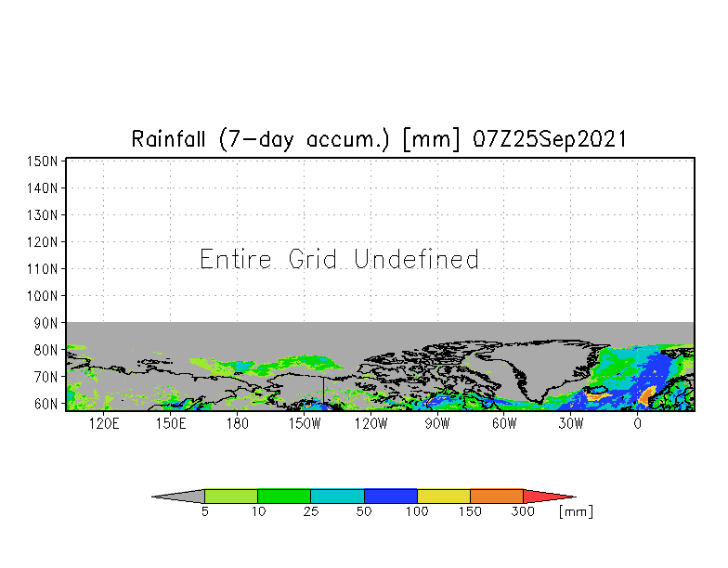Pick the orange 150-300 mm legend swatch
This screenshot has height=568, width=728.
(x=497, y=496)
